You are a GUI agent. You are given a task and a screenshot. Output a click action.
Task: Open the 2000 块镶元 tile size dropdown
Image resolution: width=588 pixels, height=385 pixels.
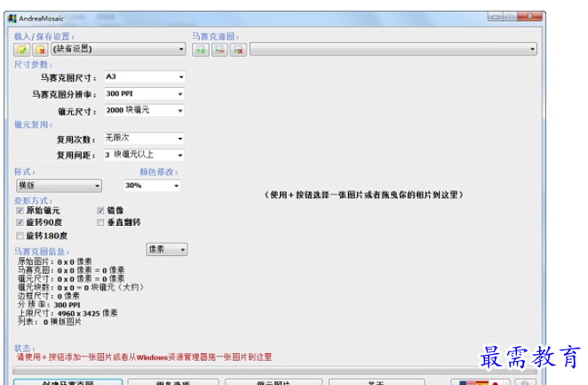point(144,110)
